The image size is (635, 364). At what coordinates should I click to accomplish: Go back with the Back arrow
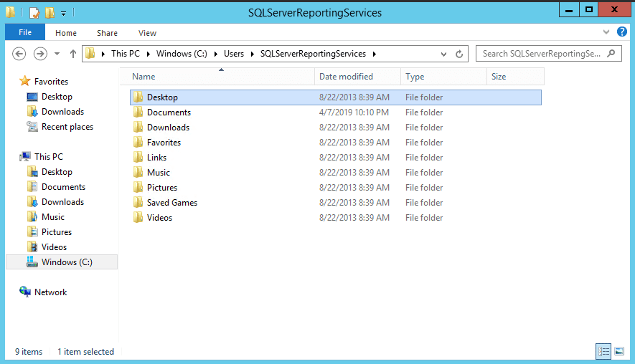pos(19,54)
